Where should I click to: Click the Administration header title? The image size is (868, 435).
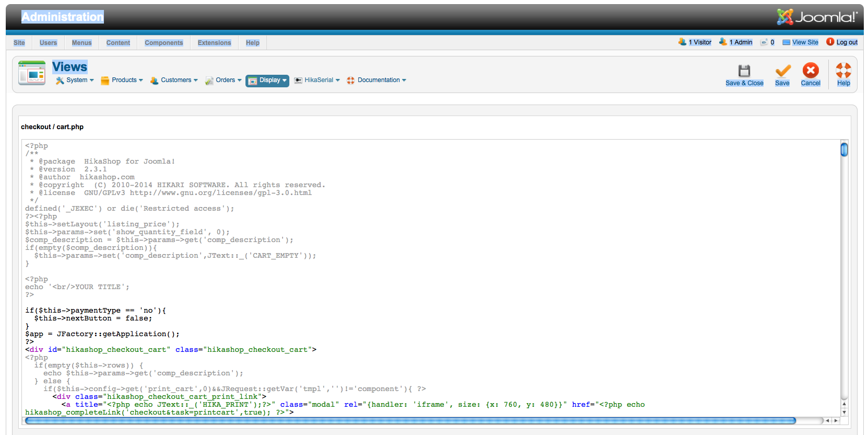tap(63, 17)
